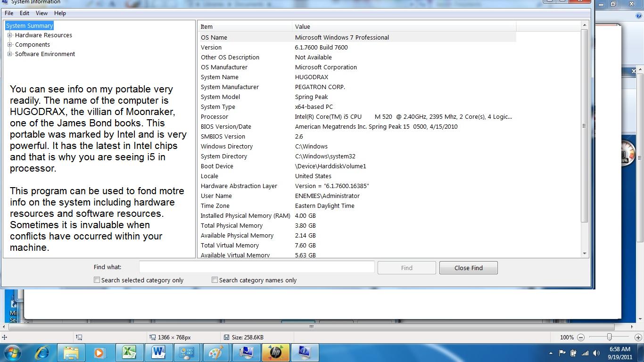644x362 pixels.
Task: Open the Windows Start menu
Action: click(x=13, y=352)
